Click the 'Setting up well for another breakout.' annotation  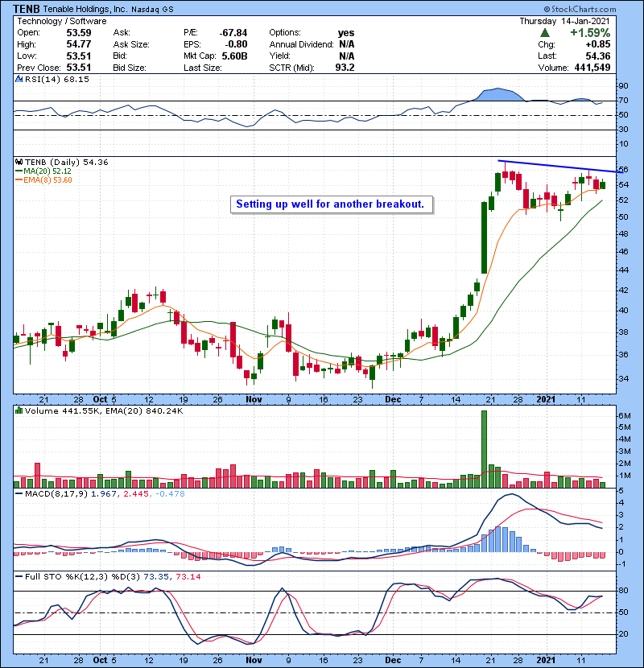pyautogui.click(x=330, y=204)
